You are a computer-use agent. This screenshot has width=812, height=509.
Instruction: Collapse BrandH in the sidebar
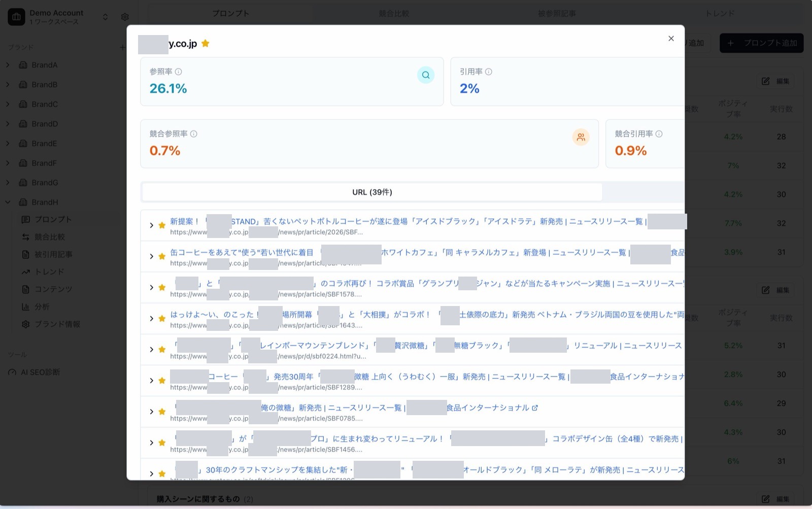pyautogui.click(x=8, y=202)
